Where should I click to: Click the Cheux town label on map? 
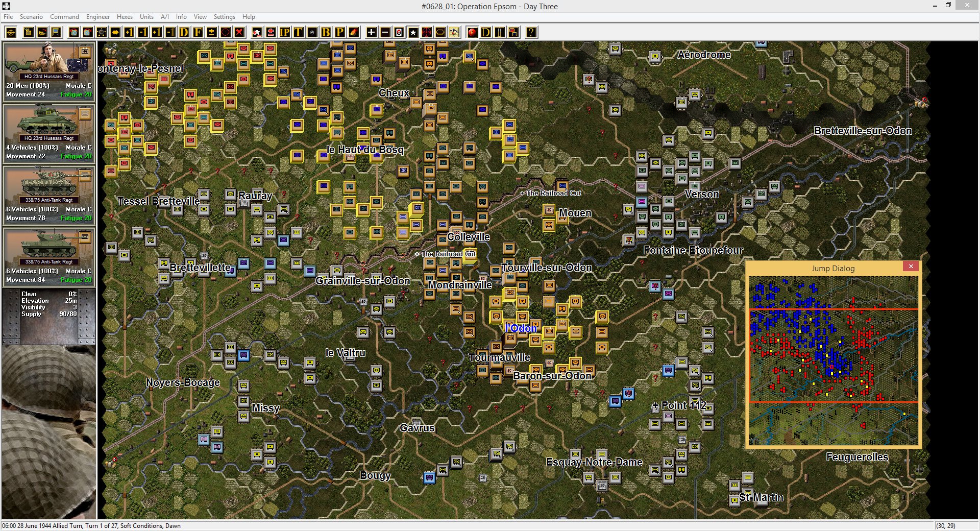click(394, 93)
